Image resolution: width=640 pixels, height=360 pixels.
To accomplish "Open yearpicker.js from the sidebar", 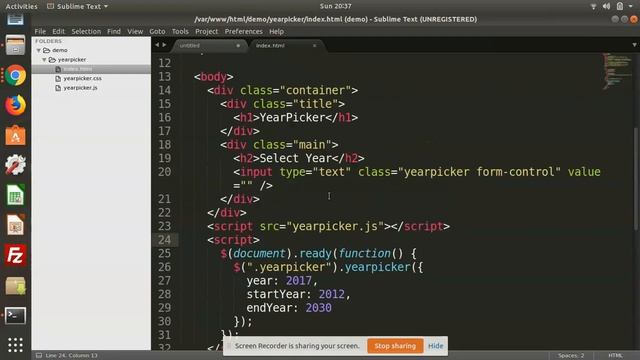I will 80,88.
